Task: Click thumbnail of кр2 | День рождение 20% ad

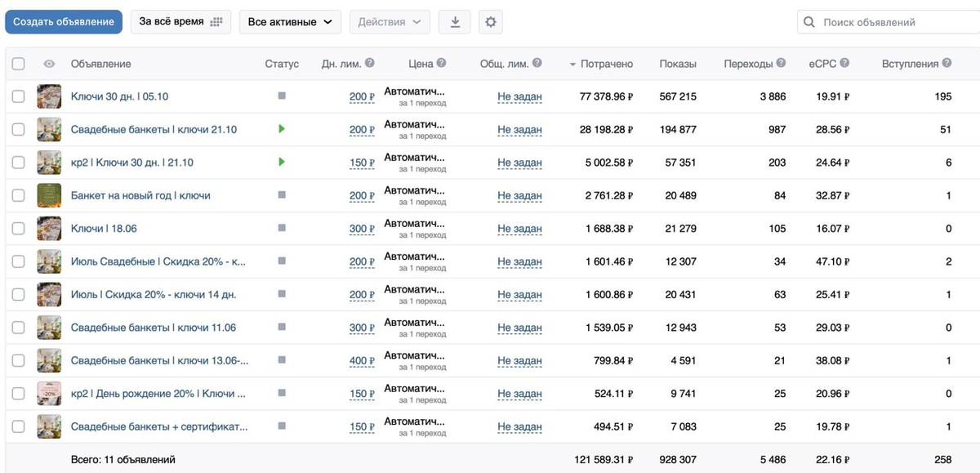Action: click(x=49, y=394)
